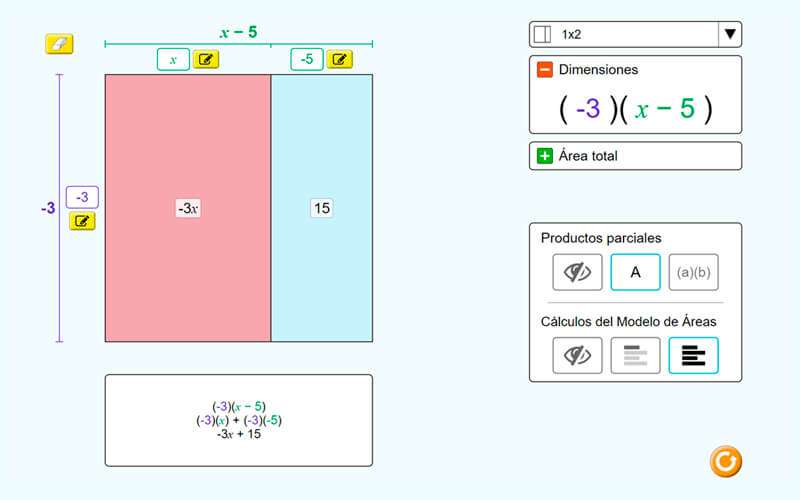Select the multi-line calculation display option
Image resolution: width=800 pixels, height=500 pixels.
click(x=693, y=355)
